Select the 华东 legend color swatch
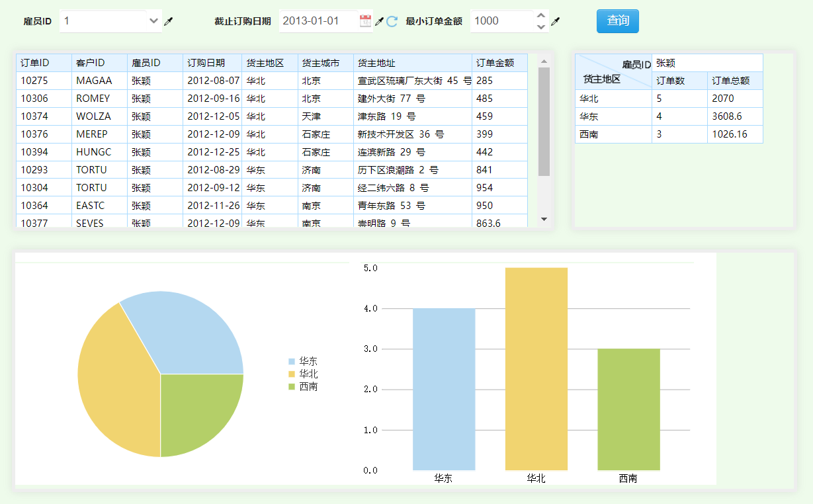Screen dimensions: 813x504 (292, 362)
